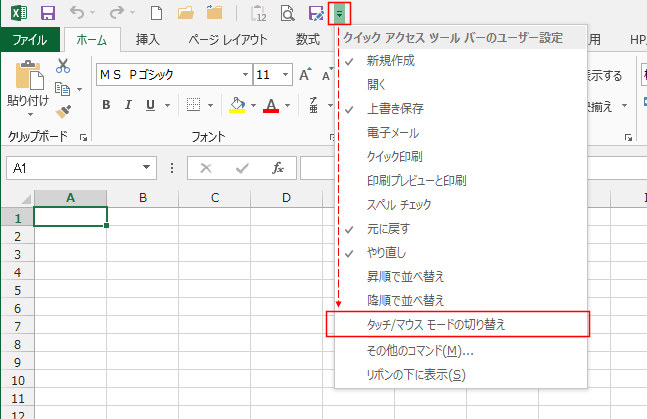Image resolution: width=647 pixels, height=419 pixels.
Task: Check 印刷プレビューと印刷 option
Action: (461, 180)
